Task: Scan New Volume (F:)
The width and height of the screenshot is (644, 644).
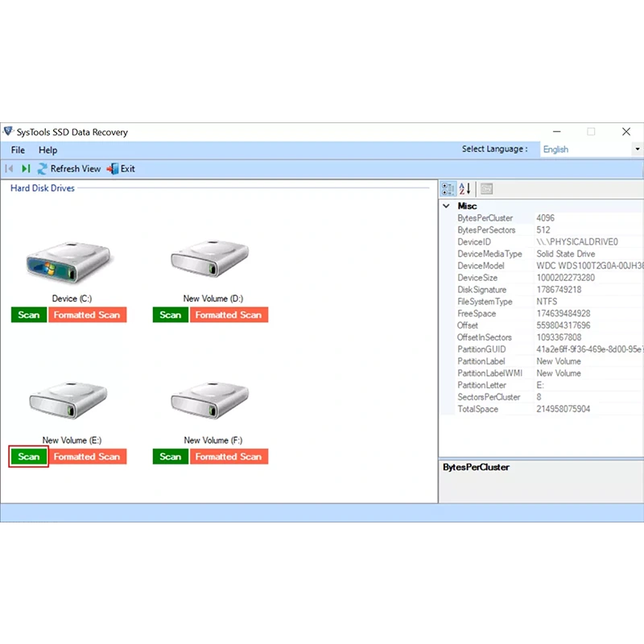Action: [171, 456]
